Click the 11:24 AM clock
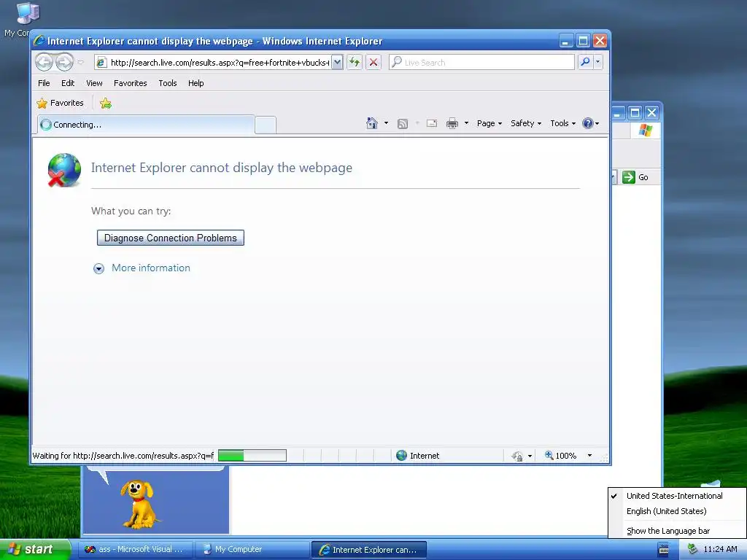Screen dimensions: 747x560 click(720, 550)
